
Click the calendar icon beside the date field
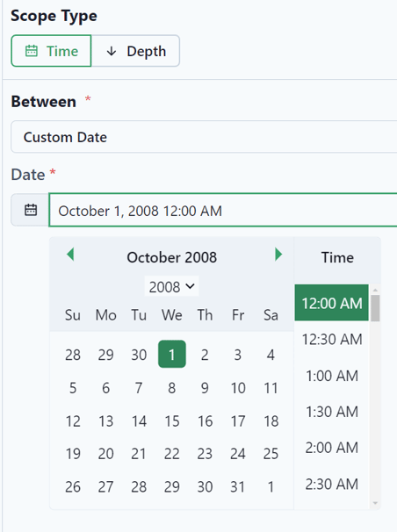[x=31, y=210]
